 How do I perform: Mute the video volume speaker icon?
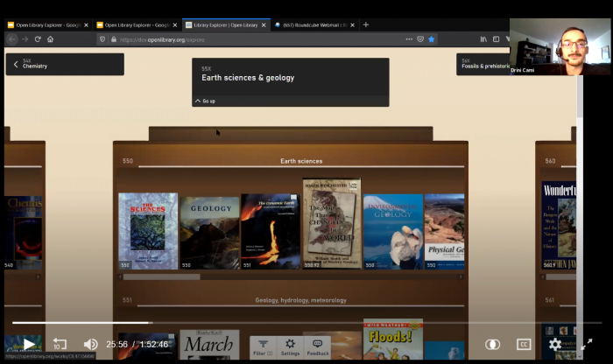(x=90, y=344)
